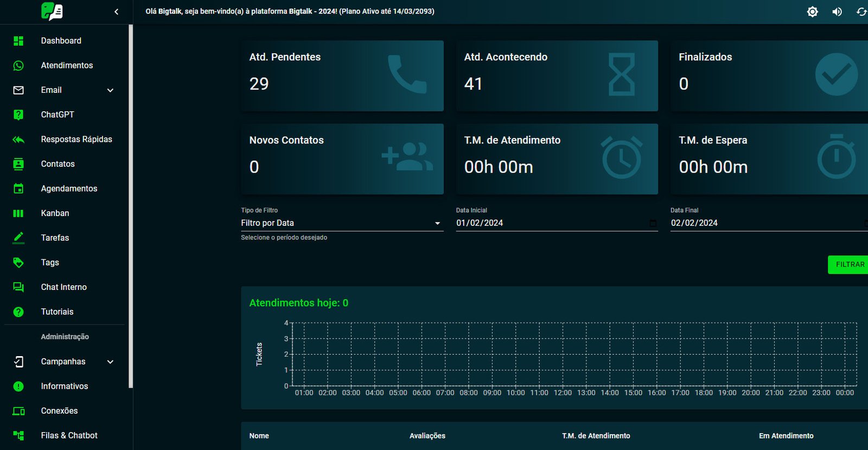Click the Kanban board icon

coord(18,213)
